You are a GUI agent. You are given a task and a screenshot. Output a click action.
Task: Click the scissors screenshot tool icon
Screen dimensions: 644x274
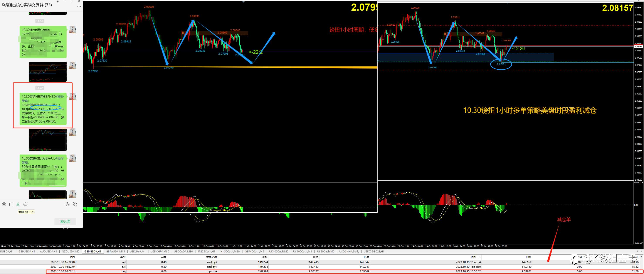[x=18, y=204]
